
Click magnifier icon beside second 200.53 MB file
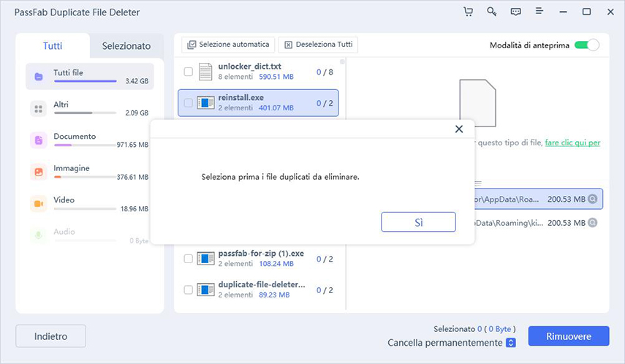click(x=593, y=222)
